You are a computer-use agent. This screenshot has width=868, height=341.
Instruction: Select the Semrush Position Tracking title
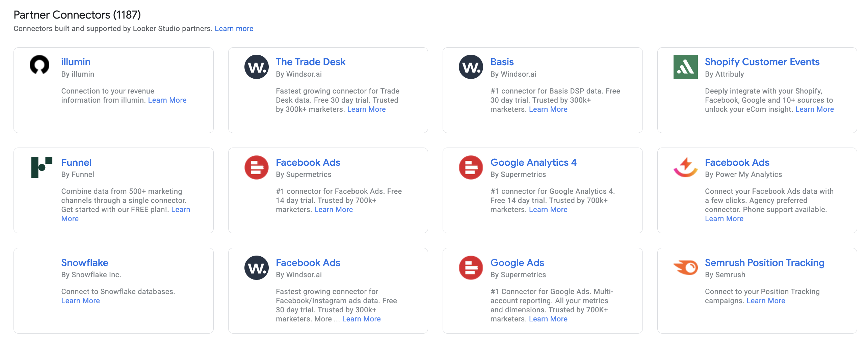click(x=764, y=263)
